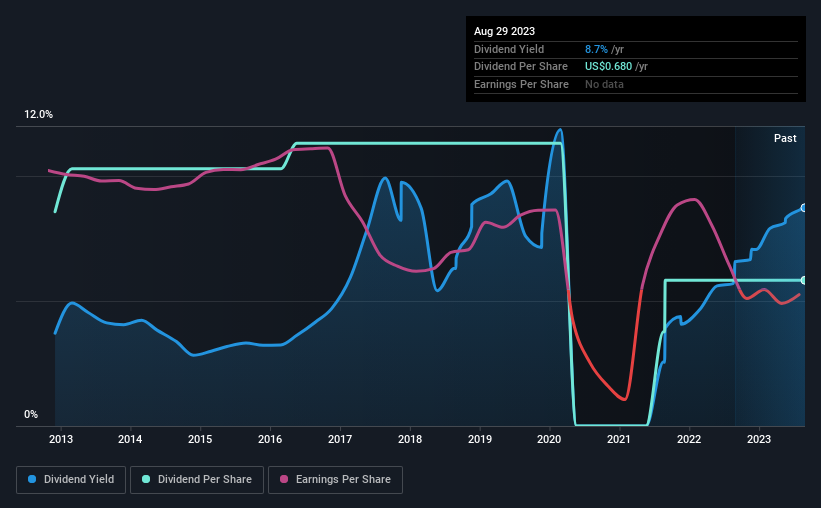Select the 2016 x-axis label
The width and height of the screenshot is (821, 508).
tap(270, 439)
